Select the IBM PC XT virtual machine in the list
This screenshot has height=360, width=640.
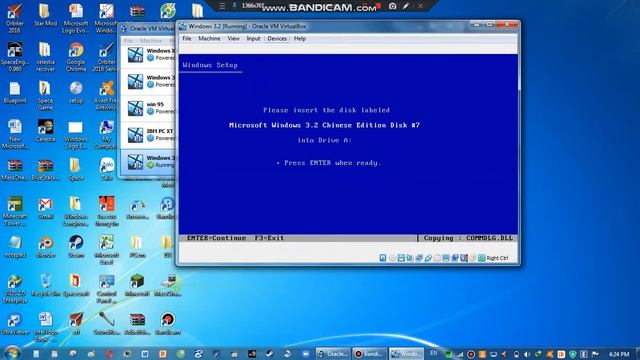point(149,135)
